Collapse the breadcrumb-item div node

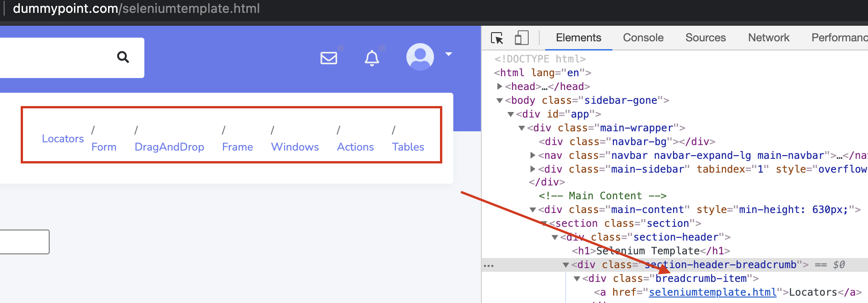coord(577,279)
